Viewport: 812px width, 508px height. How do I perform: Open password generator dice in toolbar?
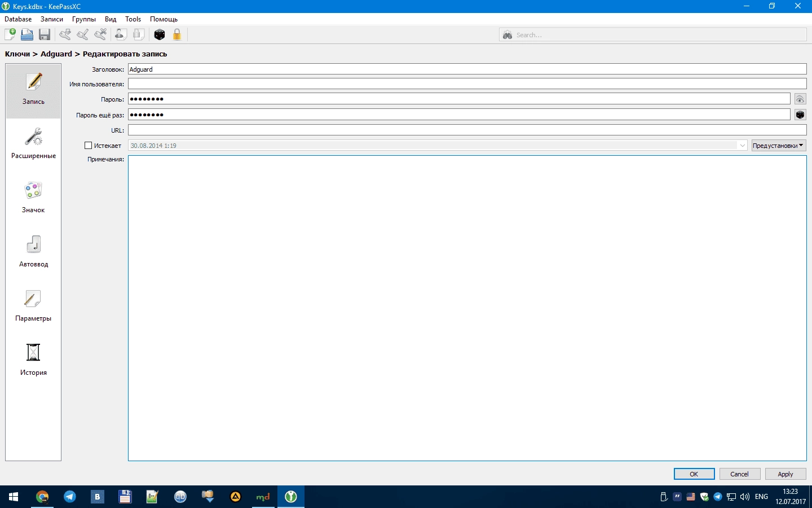pos(160,34)
